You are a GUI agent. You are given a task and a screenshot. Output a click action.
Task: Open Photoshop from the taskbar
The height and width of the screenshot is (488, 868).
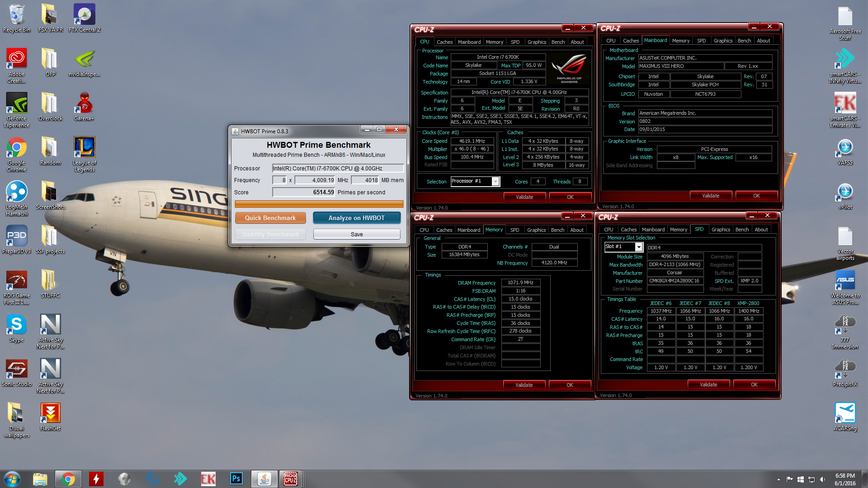pos(236,479)
